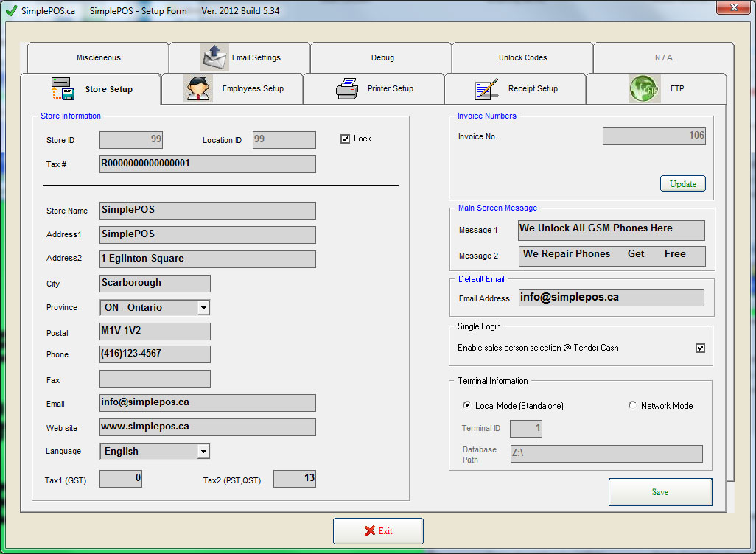Click the green checkmark title bar icon
Image resolution: width=756 pixels, height=554 pixels.
click(x=10, y=10)
